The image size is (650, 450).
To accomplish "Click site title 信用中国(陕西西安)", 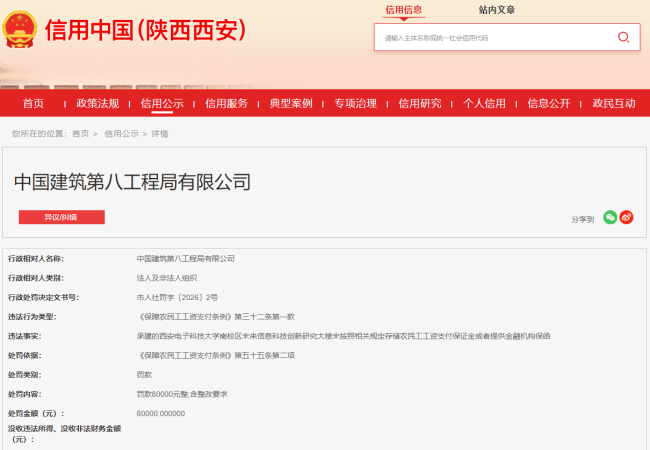I will 146,30.
